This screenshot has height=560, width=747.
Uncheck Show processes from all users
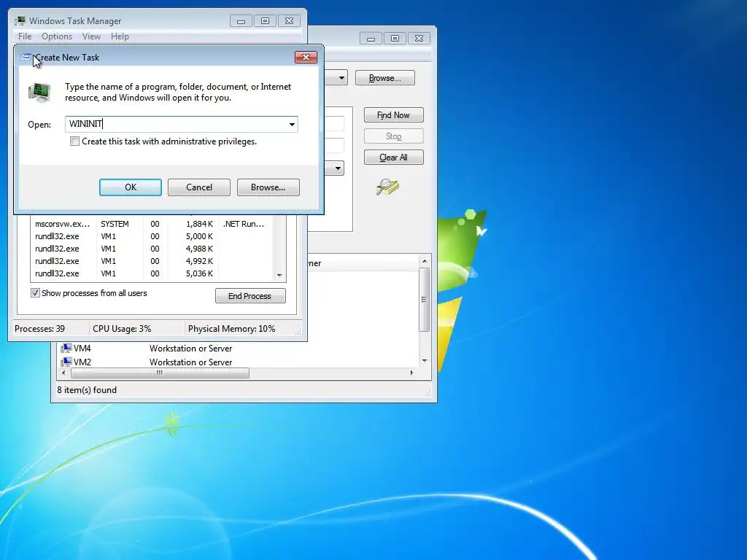pyautogui.click(x=35, y=293)
